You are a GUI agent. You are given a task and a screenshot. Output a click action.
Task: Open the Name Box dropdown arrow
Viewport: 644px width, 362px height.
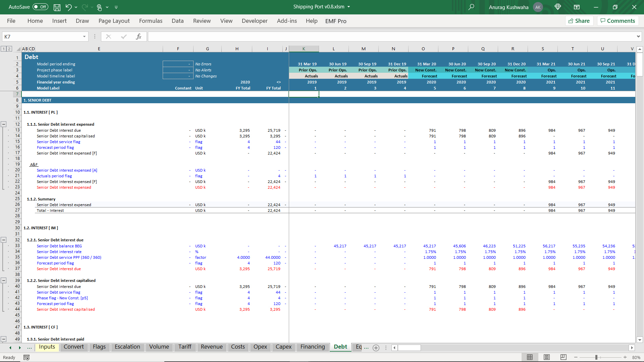(84, 37)
